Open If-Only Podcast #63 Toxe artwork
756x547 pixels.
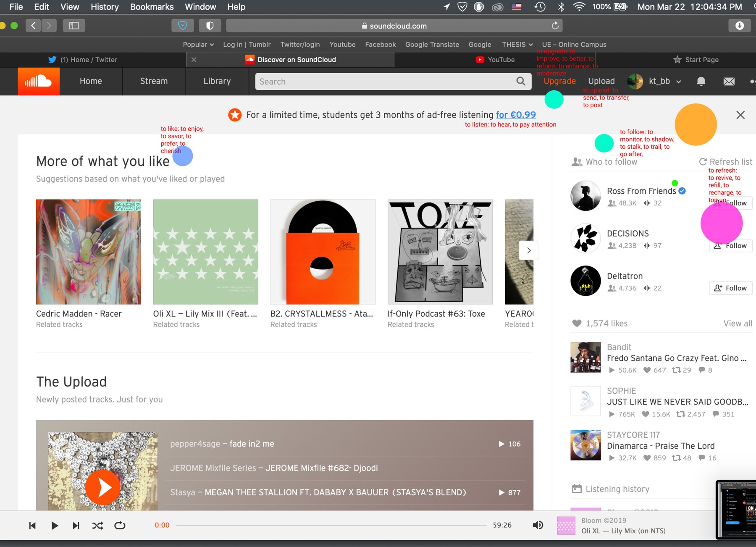[440, 252]
